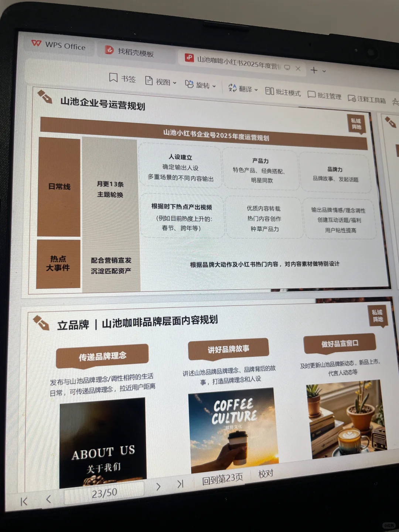This screenshot has width=399, height=532.
Task: Expand the new tab dropdown arrow
Action: [324, 71]
